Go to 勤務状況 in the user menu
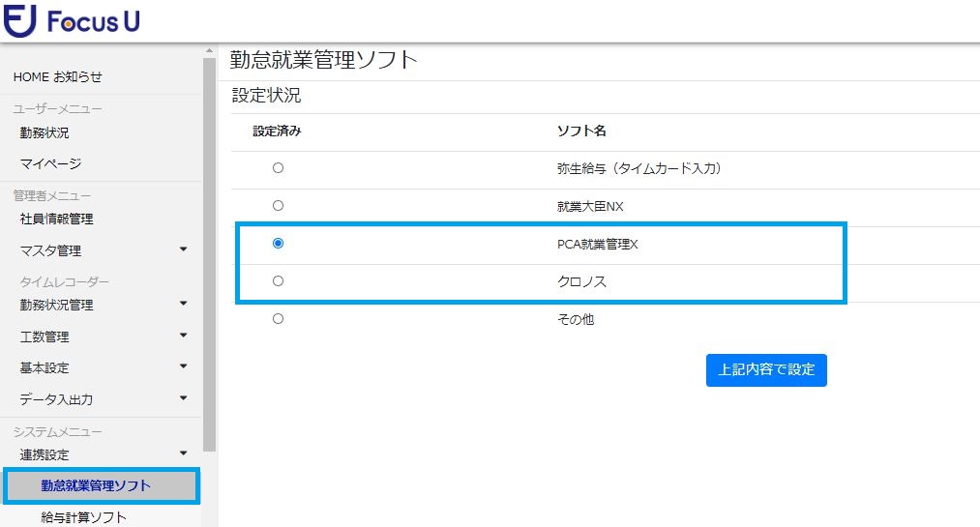The width and height of the screenshot is (980, 527). pos(45,133)
